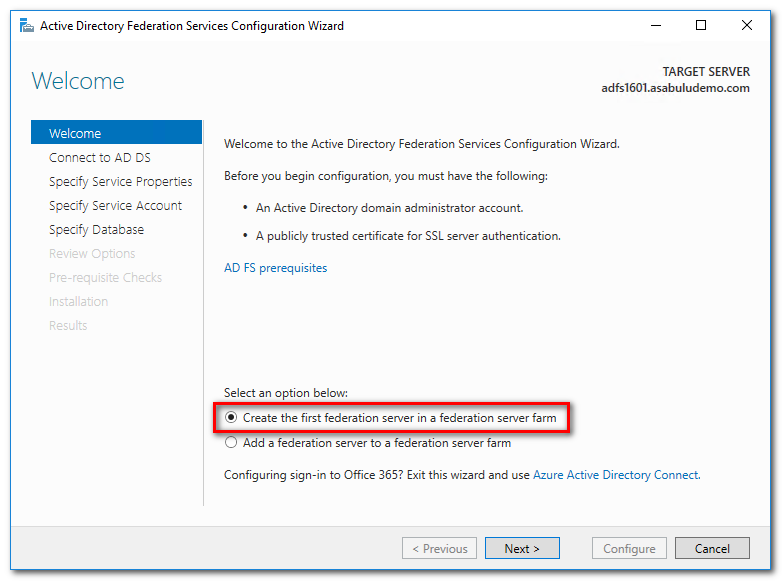Click 'Select an option below:' label
The height and width of the screenshot is (581, 782).
(x=286, y=393)
